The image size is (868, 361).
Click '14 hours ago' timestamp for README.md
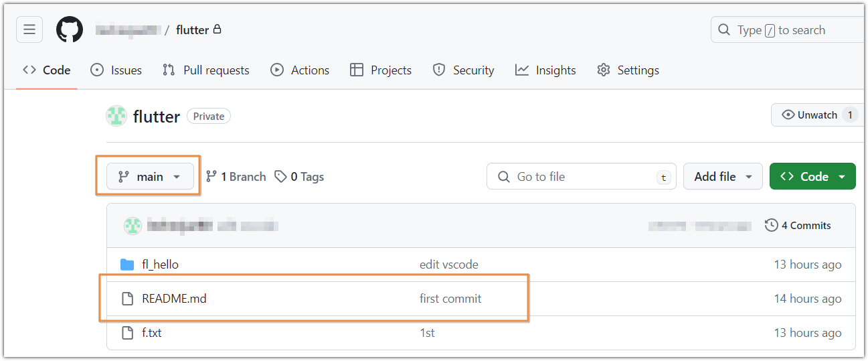pos(808,299)
